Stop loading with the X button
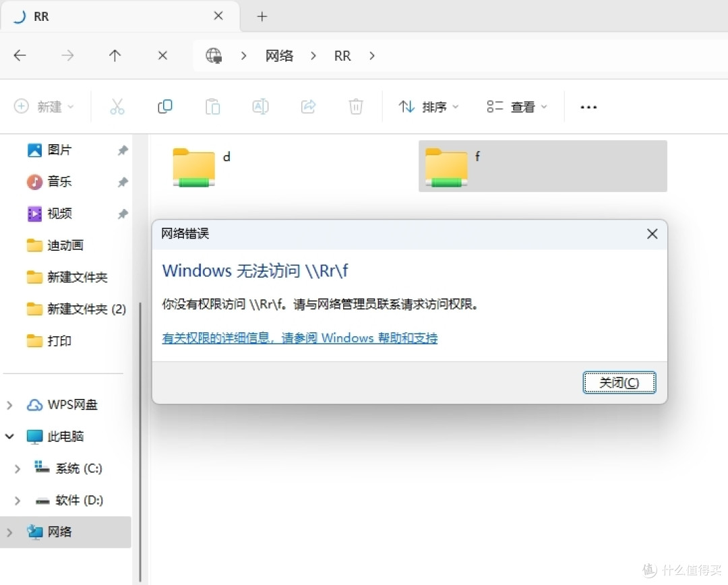The width and height of the screenshot is (728, 585). pyautogui.click(x=162, y=56)
